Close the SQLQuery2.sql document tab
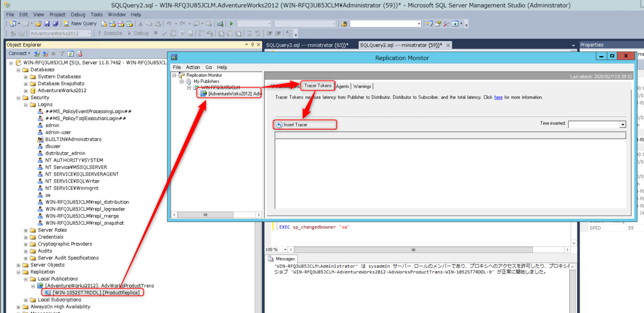 pos(448,45)
